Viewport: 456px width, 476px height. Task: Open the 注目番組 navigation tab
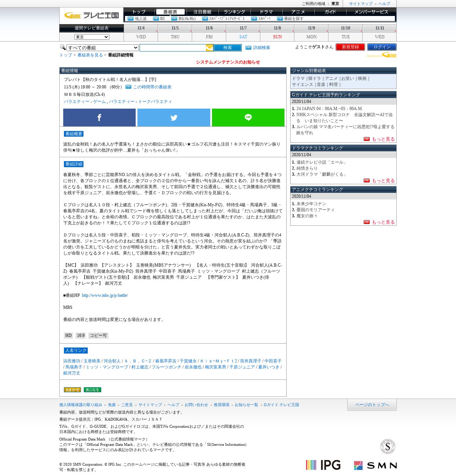(x=202, y=12)
